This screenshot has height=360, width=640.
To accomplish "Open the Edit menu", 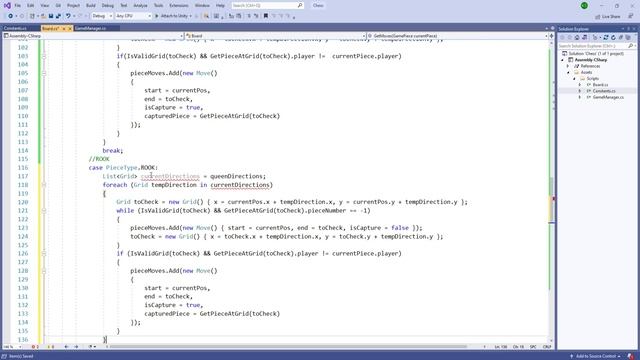I will tap(31, 6).
